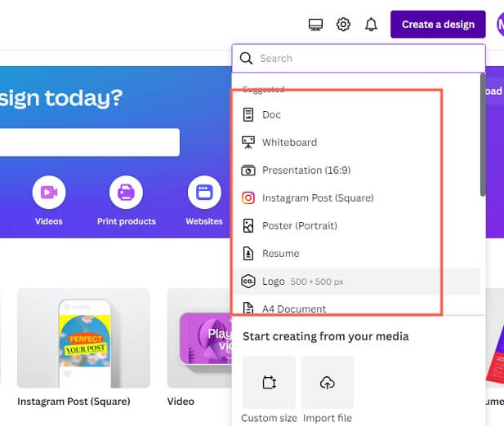
Task: Open the Websites category icon
Action: 204,192
